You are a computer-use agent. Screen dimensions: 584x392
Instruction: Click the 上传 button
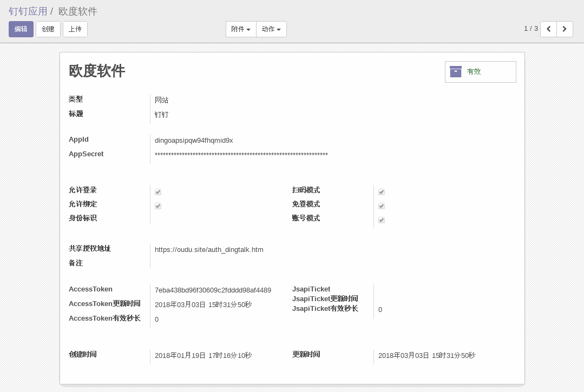tap(75, 29)
